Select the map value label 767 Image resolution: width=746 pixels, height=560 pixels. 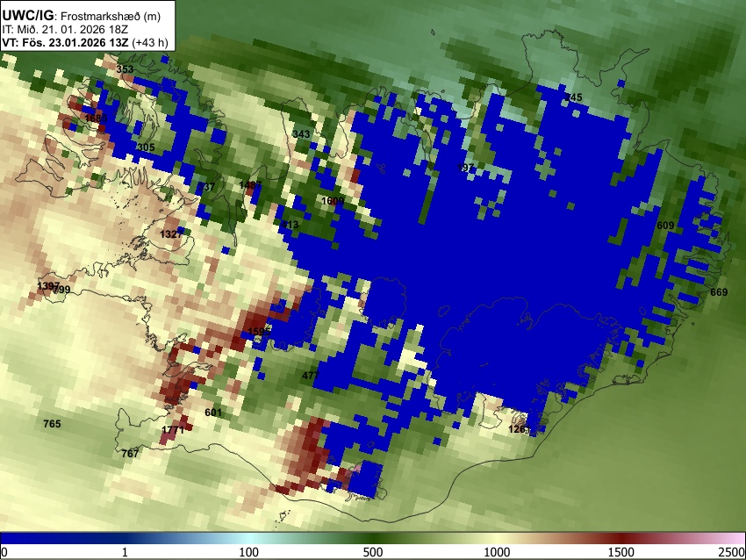(130, 454)
